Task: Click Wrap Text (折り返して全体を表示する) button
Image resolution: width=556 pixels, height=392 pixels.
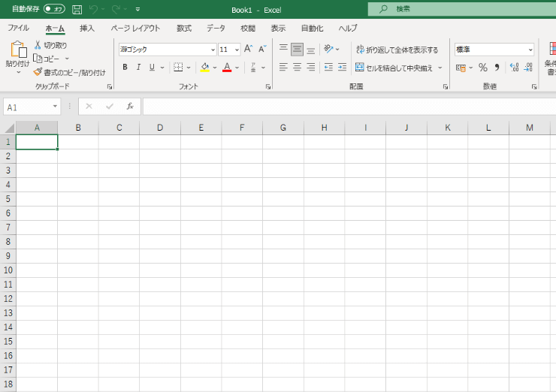Action: click(397, 50)
